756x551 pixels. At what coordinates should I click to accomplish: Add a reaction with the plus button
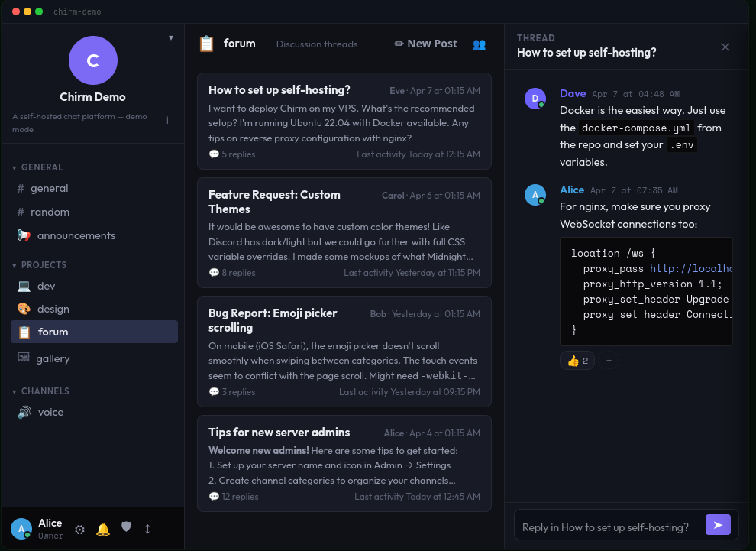click(x=609, y=361)
